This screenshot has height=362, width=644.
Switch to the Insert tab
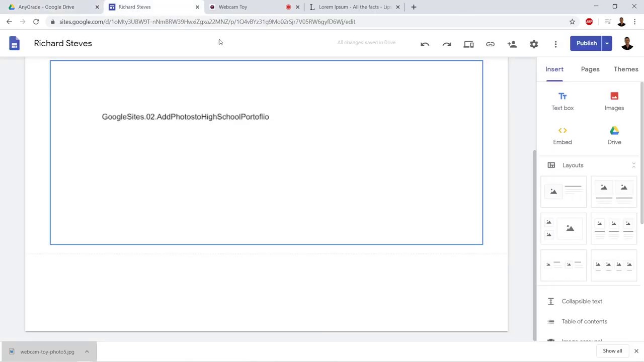(x=554, y=69)
